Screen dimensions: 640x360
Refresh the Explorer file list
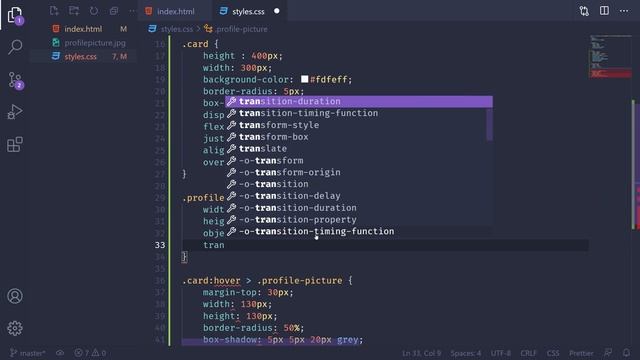click(x=94, y=11)
